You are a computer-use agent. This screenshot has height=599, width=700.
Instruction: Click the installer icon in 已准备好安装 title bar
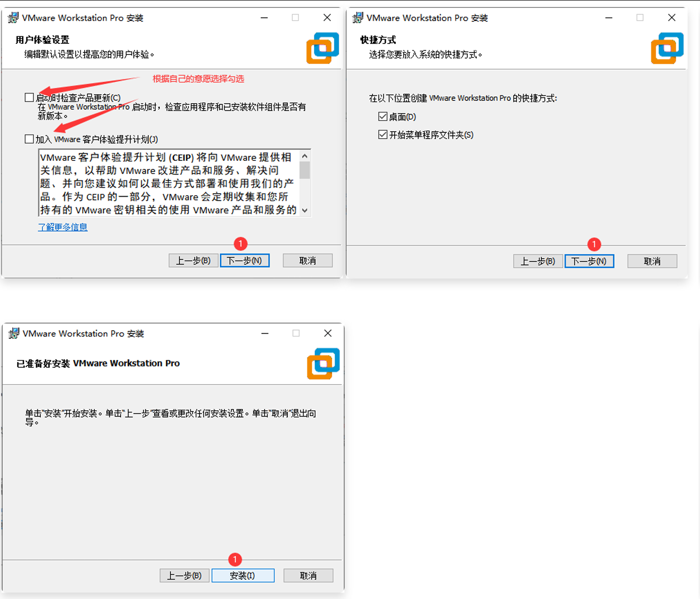tap(14, 333)
